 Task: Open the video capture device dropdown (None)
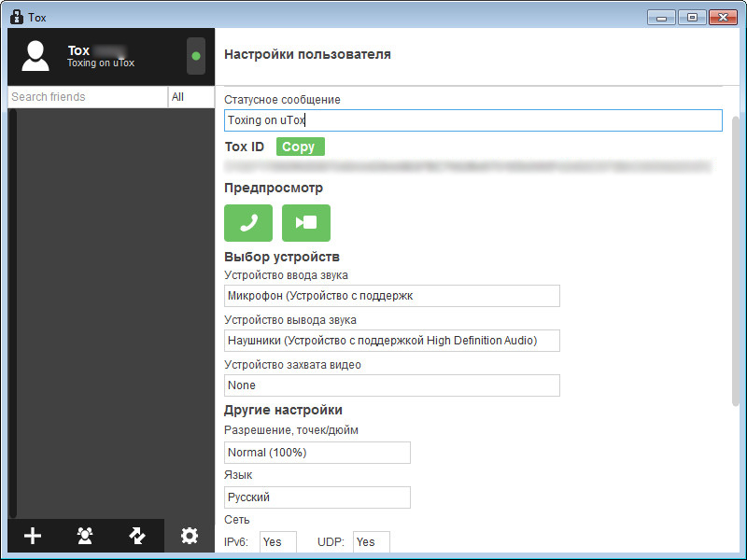click(x=392, y=385)
